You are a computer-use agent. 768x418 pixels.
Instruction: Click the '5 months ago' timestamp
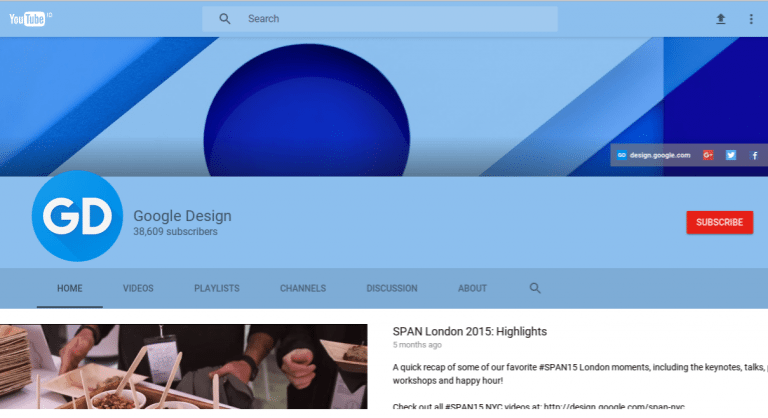coord(417,345)
